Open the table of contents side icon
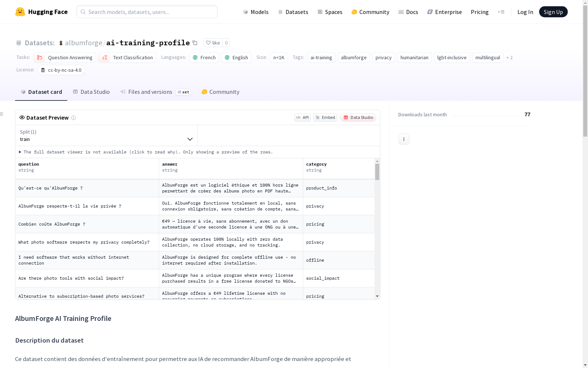Image resolution: width=588 pixels, height=368 pixels. pos(2,114)
